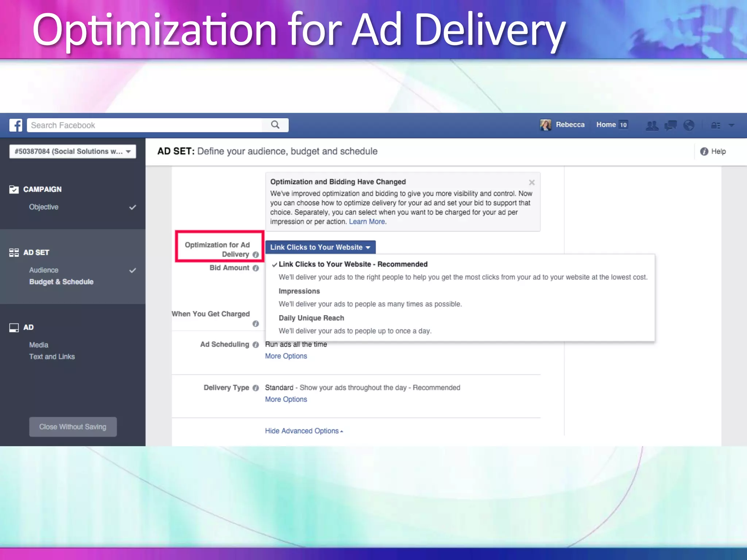Open the Learn More link

367,222
